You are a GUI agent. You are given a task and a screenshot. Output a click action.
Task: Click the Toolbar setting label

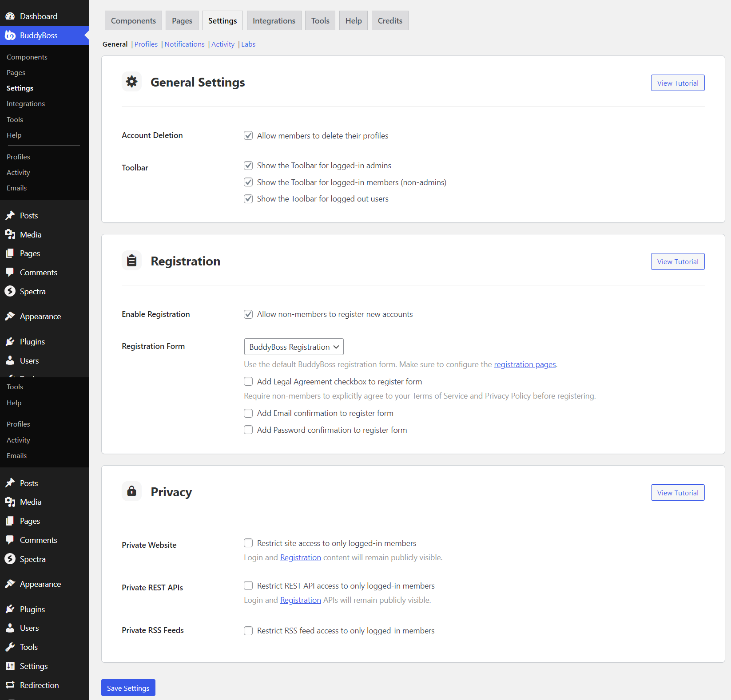(135, 168)
